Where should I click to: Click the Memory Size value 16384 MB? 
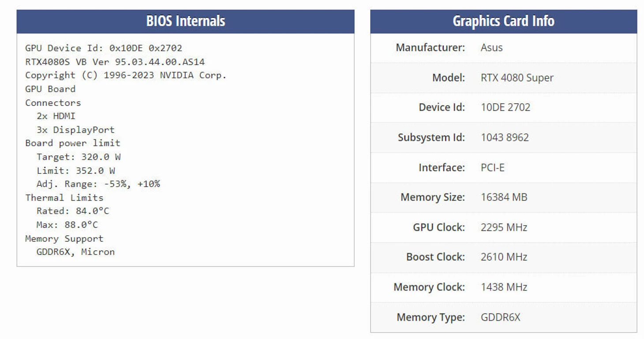pos(504,197)
